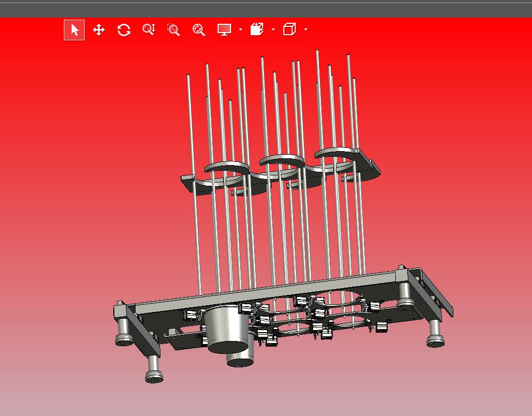Activate the rotate view tool
The width and height of the screenshot is (532, 416).
click(x=124, y=30)
